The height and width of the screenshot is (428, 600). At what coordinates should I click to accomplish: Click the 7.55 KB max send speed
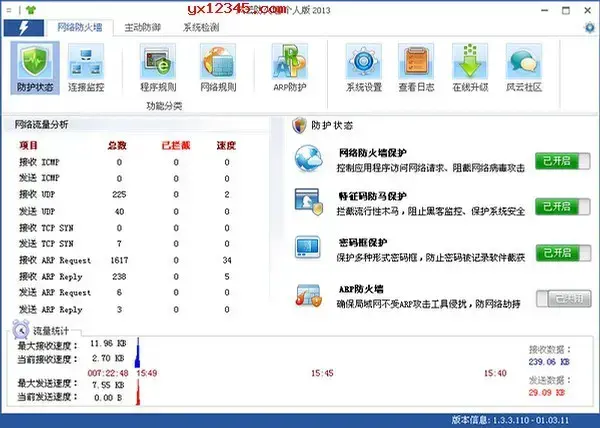point(108,385)
